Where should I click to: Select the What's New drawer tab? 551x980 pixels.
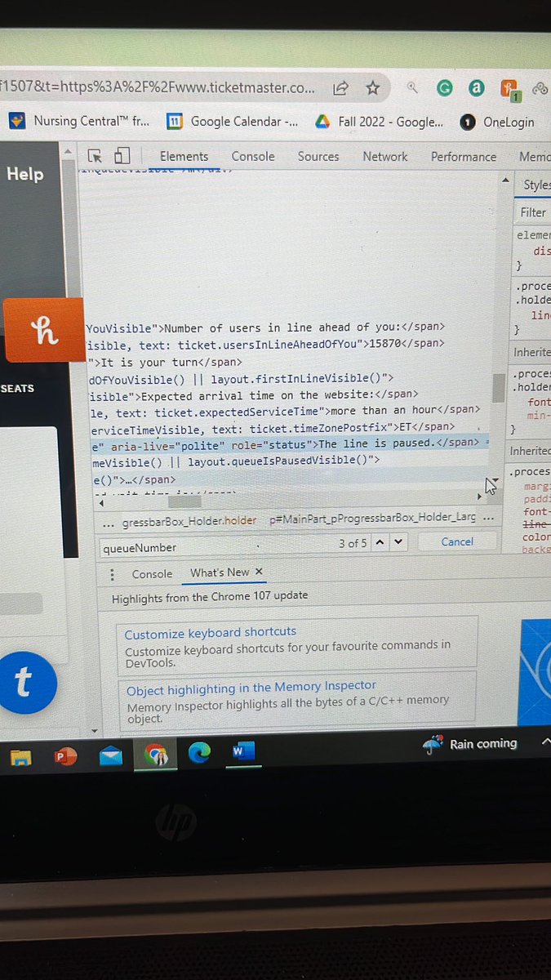[x=220, y=572]
